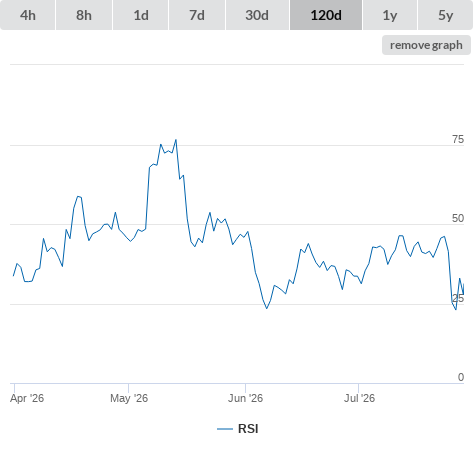The width and height of the screenshot is (474, 455).
Task: Click the blue RSI legend line swatch
Action: 225,429
